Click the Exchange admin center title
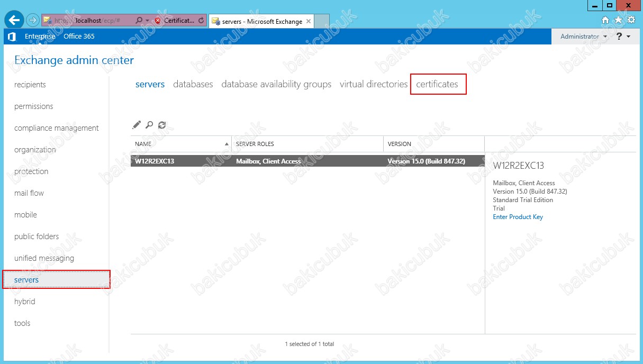Image resolution: width=643 pixels, height=364 pixels. [74, 60]
